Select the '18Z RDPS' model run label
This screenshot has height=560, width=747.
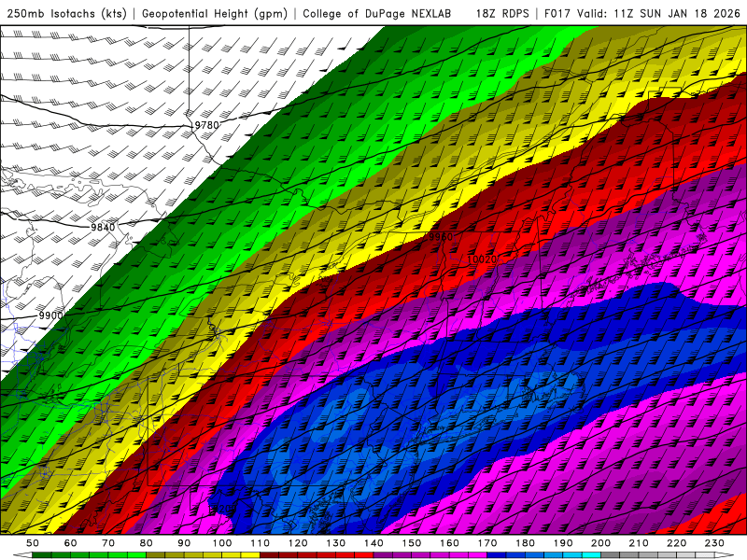tap(502, 13)
